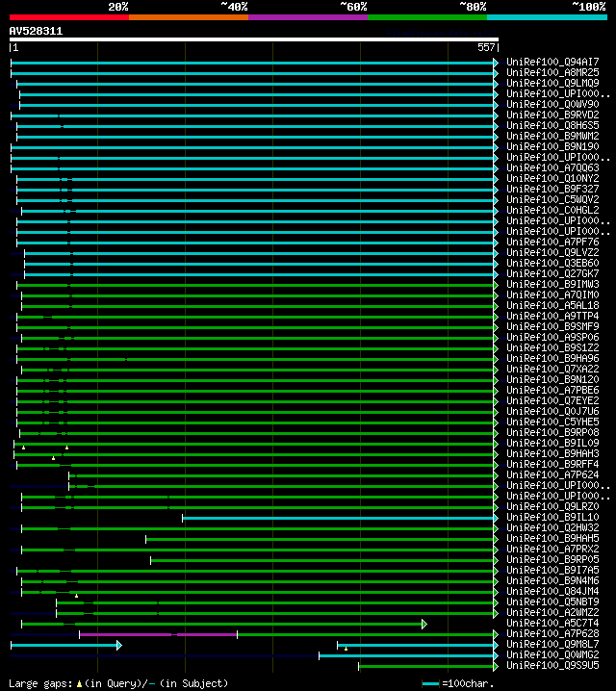Select the UniRef100_A8MR25 hit label
616x691 pixels.
tap(552, 73)
